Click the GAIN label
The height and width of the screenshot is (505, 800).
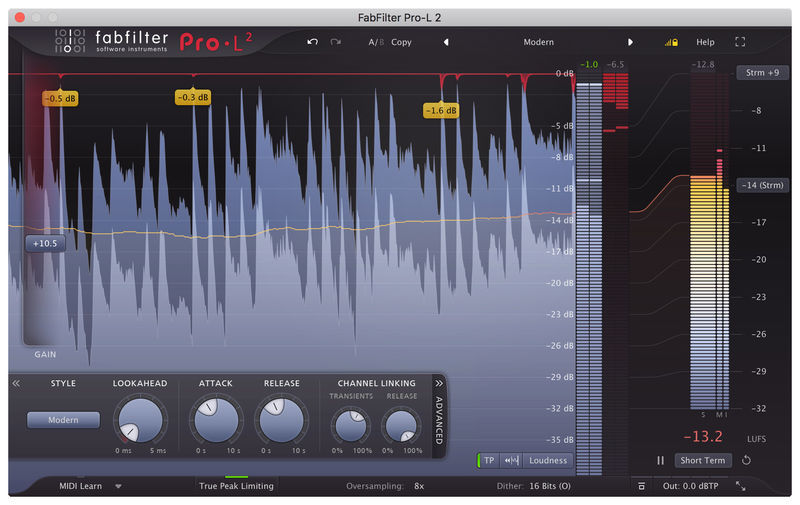45,354
